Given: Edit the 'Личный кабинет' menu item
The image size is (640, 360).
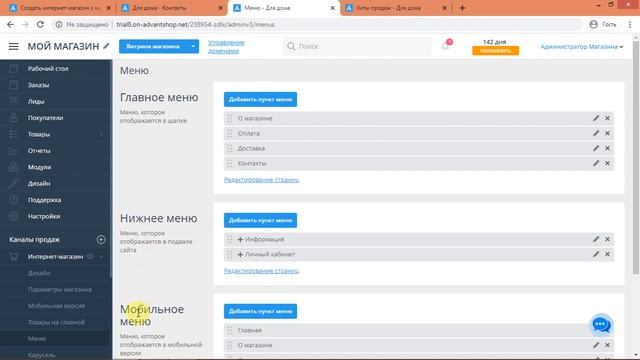Looking at the screenshot, I should click(x=596, y=254).
